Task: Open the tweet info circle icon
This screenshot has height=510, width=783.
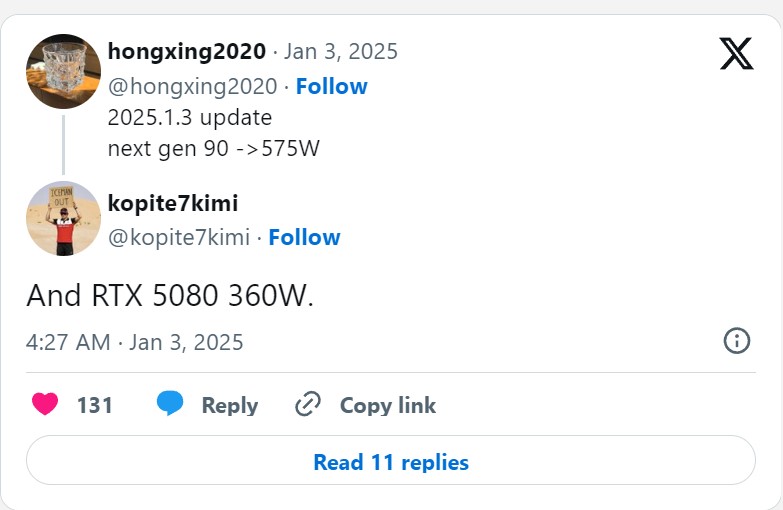Action: (x=737, y=341)
